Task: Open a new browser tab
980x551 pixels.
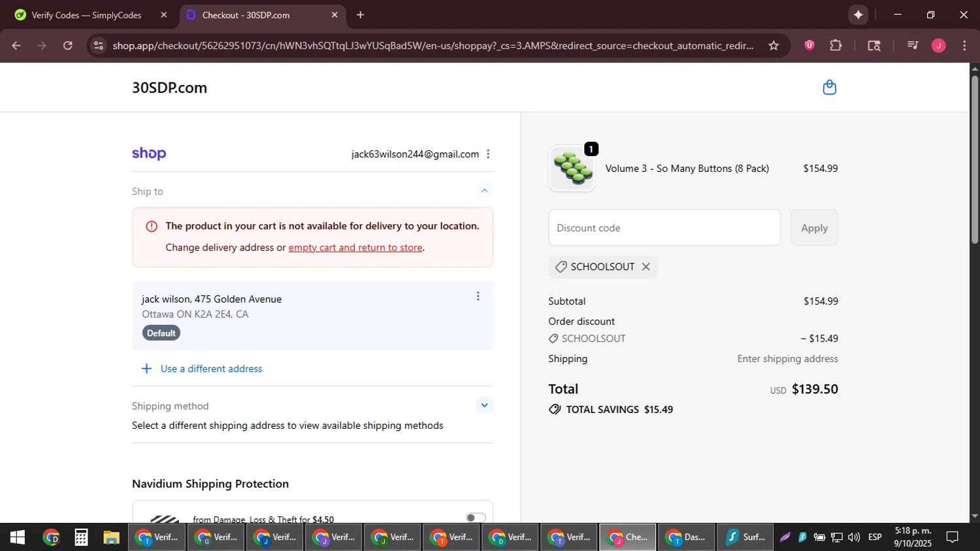Action: [x=361, y=14]
